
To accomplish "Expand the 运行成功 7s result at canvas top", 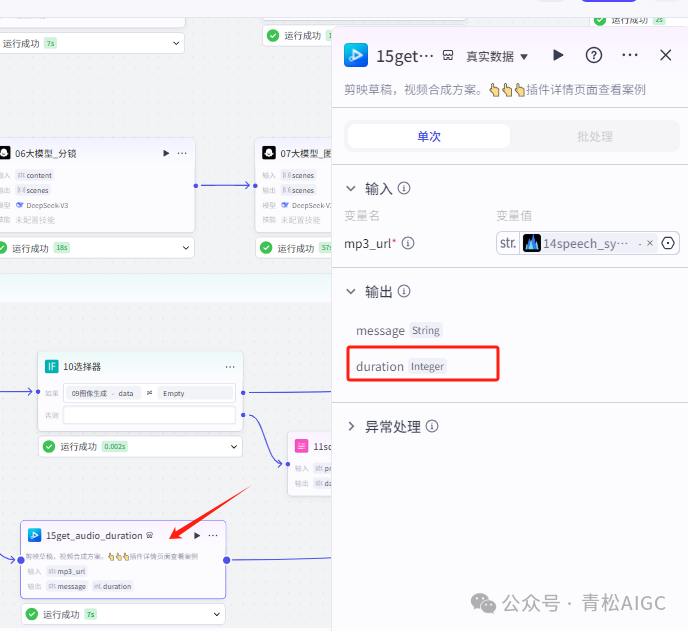I will click(x=176, y=43).
